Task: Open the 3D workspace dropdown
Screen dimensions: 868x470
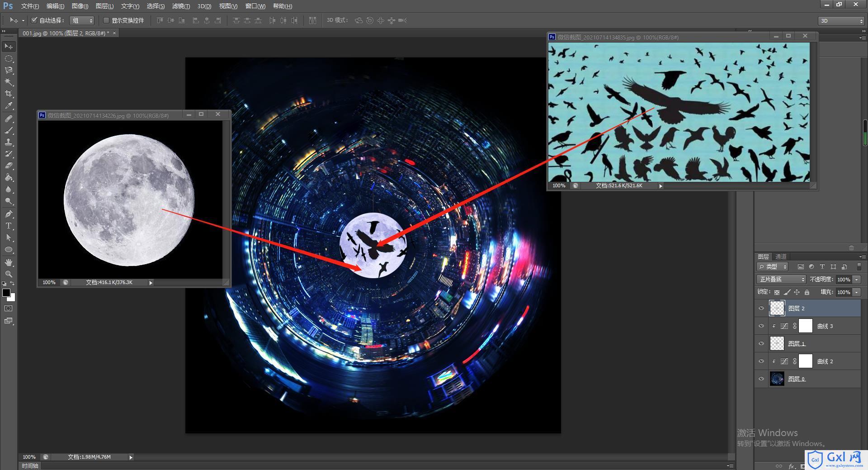Action: [841, 21]
